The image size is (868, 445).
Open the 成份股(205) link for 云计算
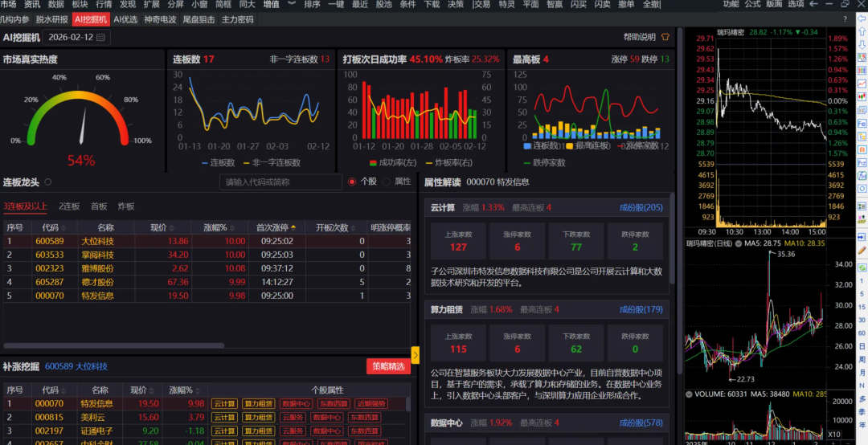pyautogui.click(x=641, y=207)
